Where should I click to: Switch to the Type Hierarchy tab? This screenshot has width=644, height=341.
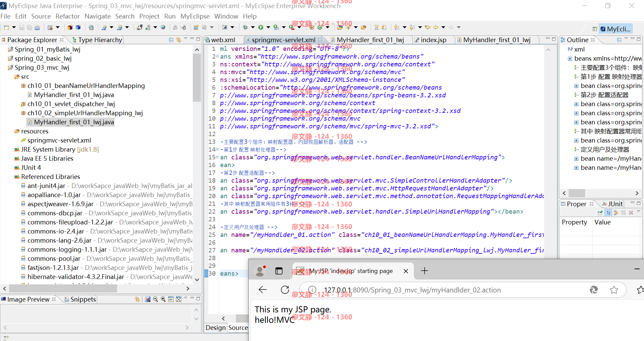[97, 40]
